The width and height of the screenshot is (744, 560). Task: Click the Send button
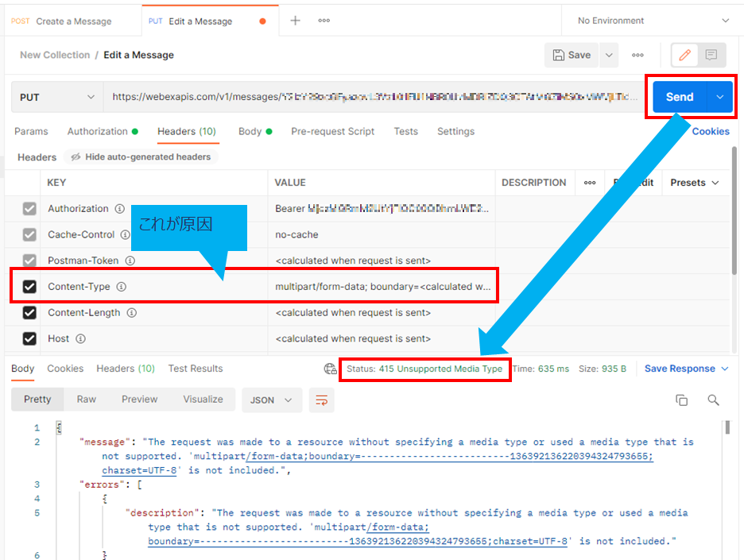point(680,96)
